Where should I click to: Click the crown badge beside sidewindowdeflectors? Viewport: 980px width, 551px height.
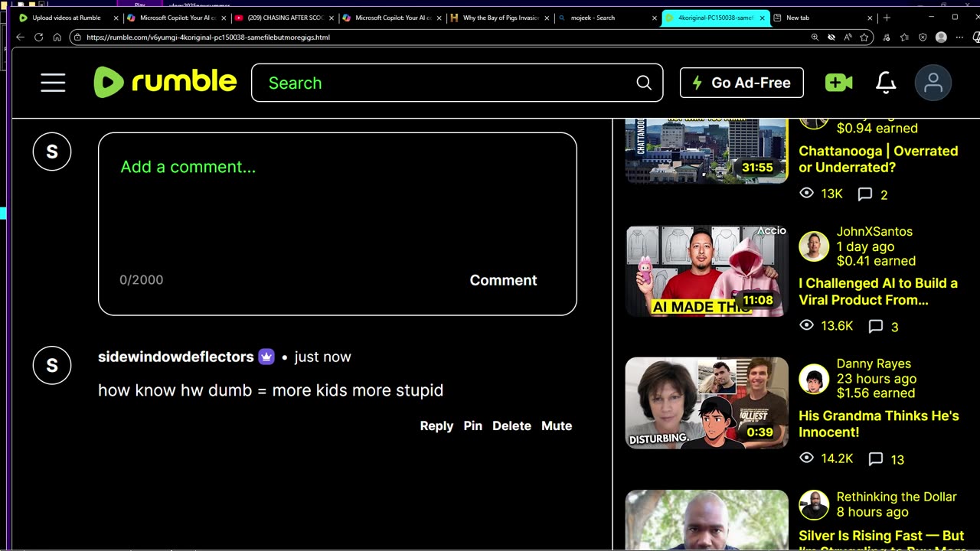(266, 357)
